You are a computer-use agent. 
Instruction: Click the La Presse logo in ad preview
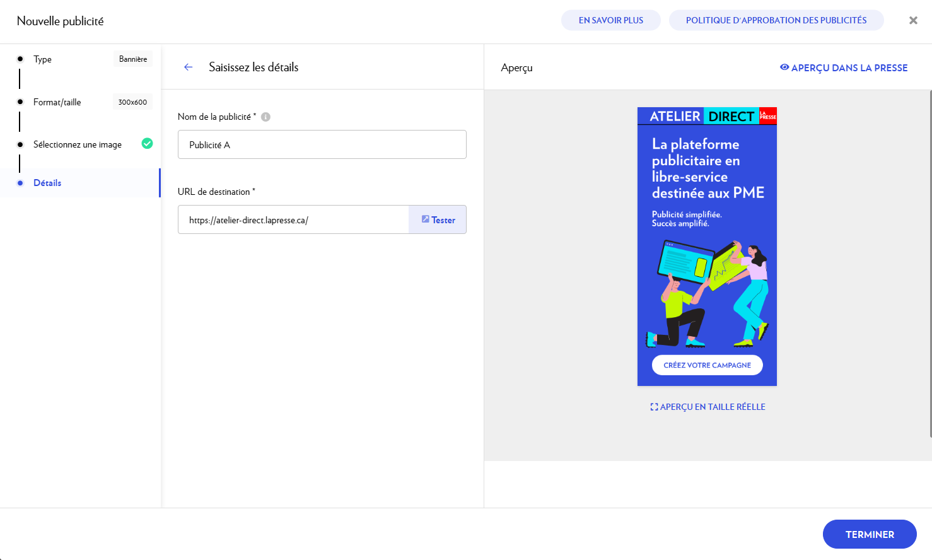pos(767,116)
